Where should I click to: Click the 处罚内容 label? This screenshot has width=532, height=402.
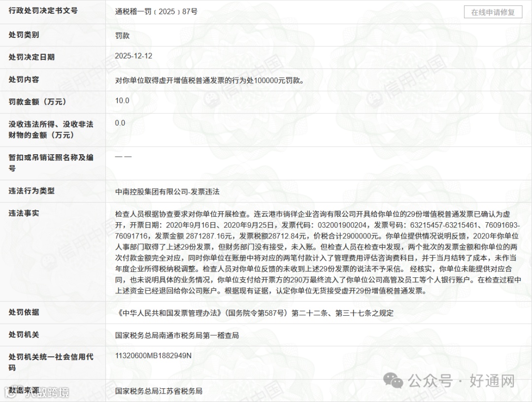(x=24, y=79)
